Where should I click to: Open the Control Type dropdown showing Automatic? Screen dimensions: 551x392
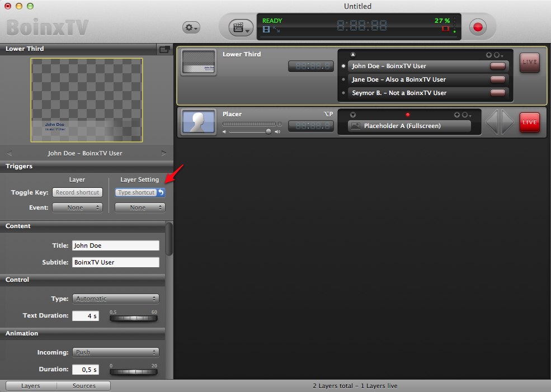coord(116,299)
